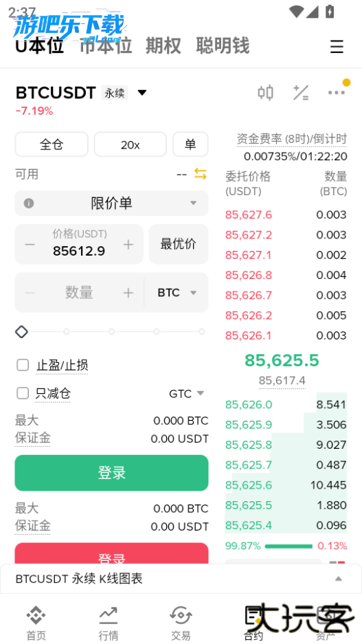This screenshot has width=362, height=644.
Task: Tap the -7.19% price change text
Action: (34, 111)
